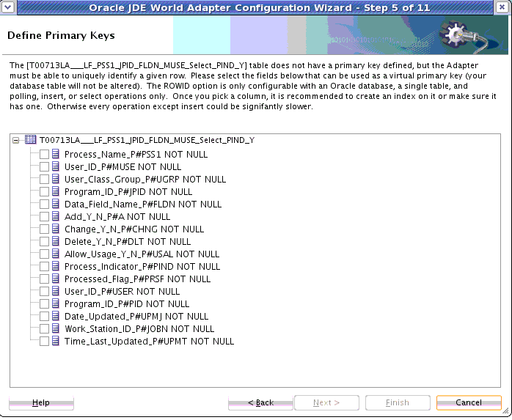Screen dimensions: 512x420
Task: Click column icon for Program_ID_P#PID
Action: [x=56, y=303]
